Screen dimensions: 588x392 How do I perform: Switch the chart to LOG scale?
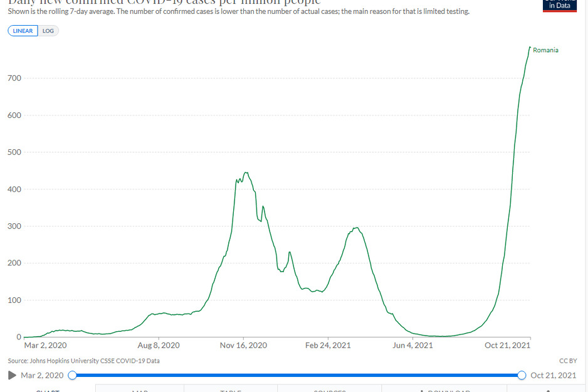click(48, 31)
